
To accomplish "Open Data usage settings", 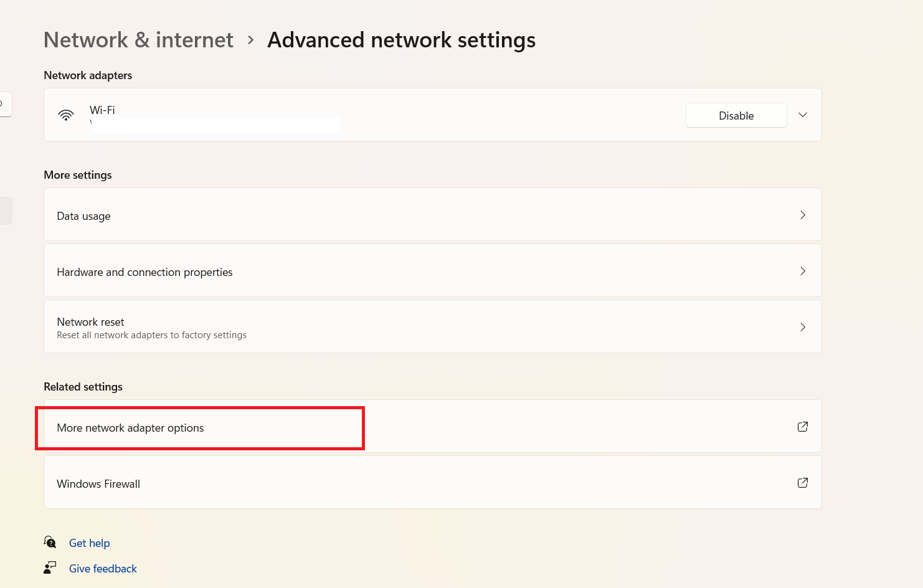I will pos(433,214).
